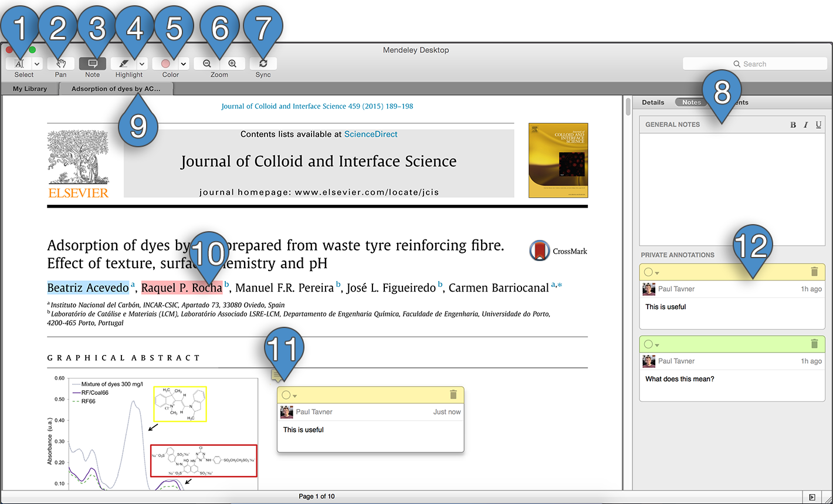Toggle underline formatting in General Notes

[x=818, y=124]
